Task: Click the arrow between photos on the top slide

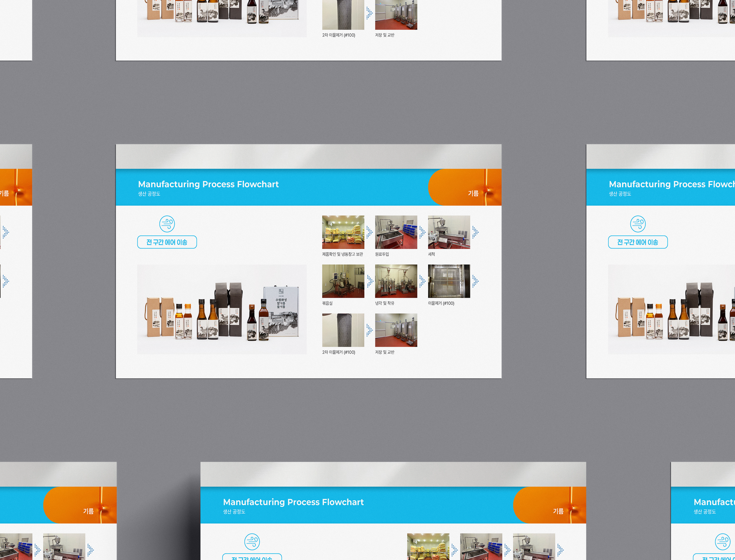Action: coord(370,13)
